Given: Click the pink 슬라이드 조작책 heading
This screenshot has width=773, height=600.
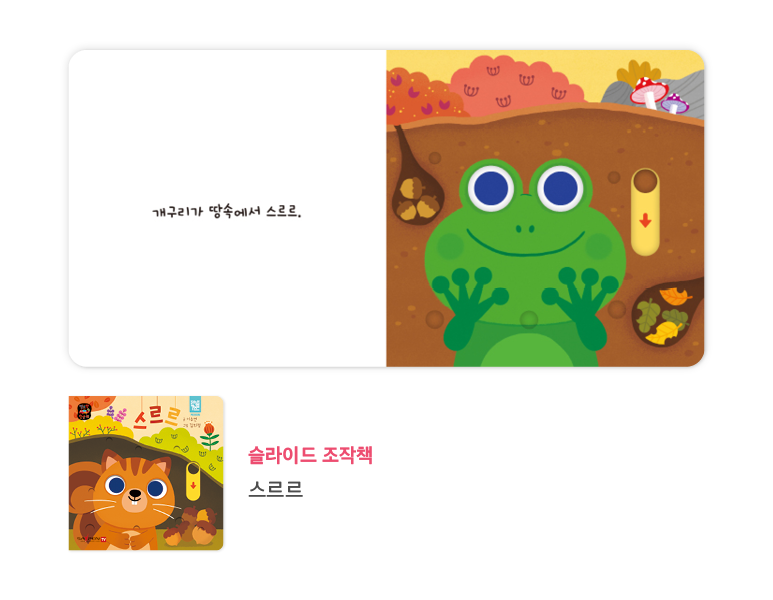Looking at the screenshot, I should point(310,455).
